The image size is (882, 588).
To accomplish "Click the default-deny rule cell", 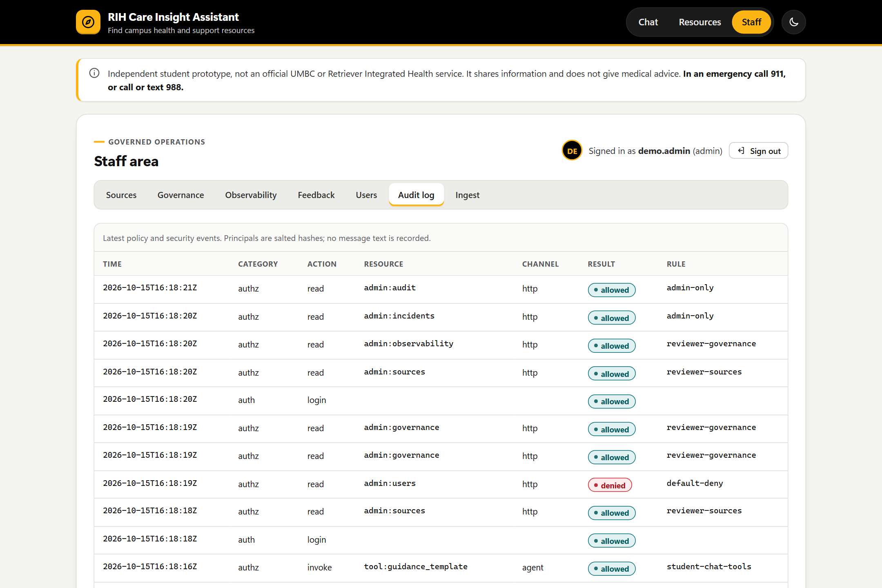I will click(695, 483).
